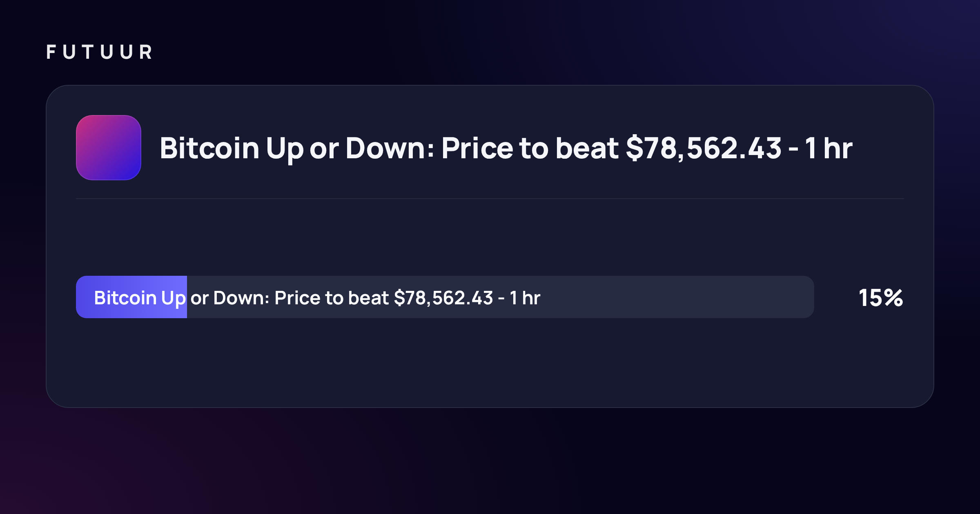Click the '1 hr' text inside the outcome bar
Screen dimensions: 980x514
[x=525, y=298]
